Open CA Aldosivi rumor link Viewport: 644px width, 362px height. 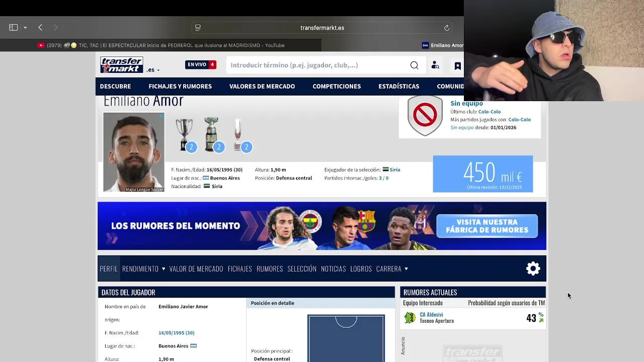(x=431, y=315)
